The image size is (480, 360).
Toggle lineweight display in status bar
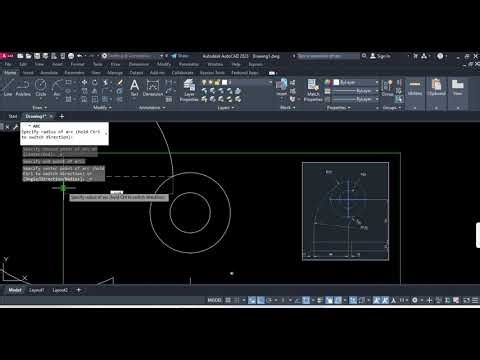pyautogui.click(x=320, y=300)
